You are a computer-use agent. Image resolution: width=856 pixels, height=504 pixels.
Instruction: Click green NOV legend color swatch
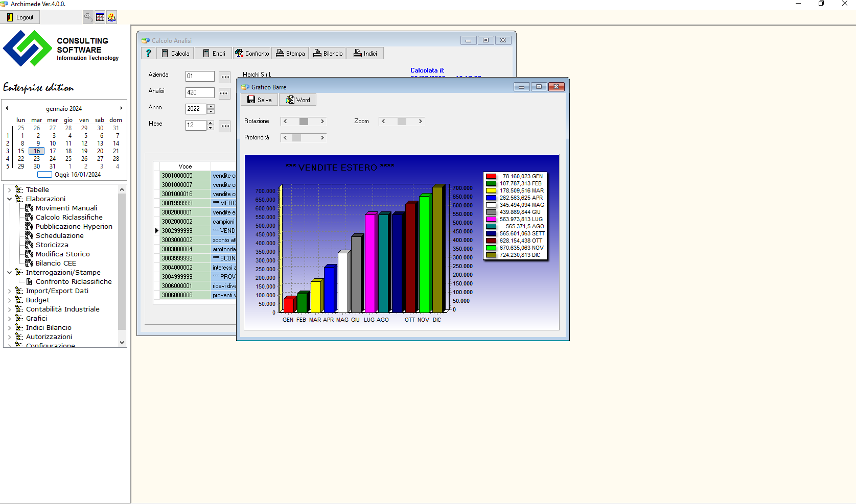point(491,248)
